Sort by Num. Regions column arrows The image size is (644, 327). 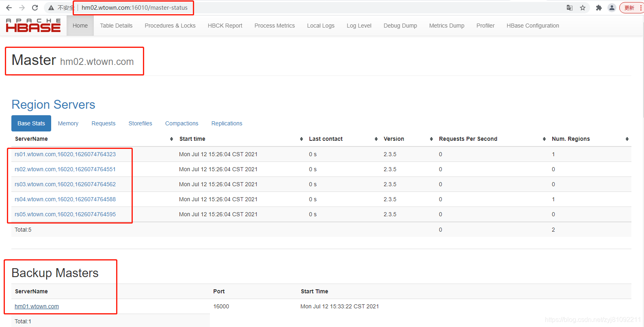coord(627,139)
